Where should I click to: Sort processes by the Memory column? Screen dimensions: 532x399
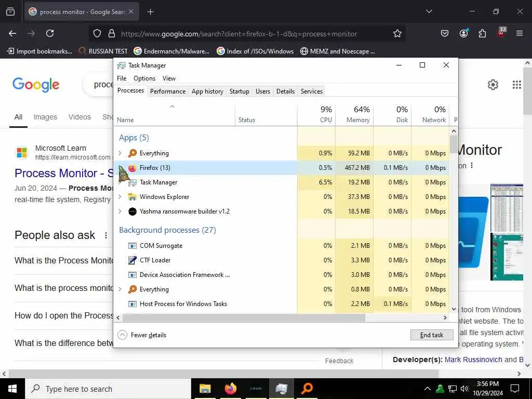click(354, 114)
